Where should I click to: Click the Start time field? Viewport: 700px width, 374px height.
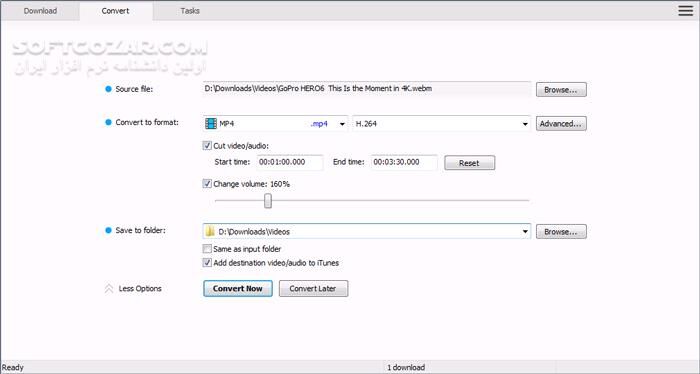(290, 162)
